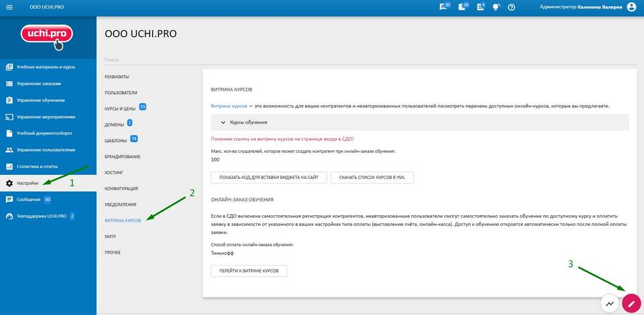This screenshot has height=315, width=644.
Task: Click the payment method value Тинькофф
Action: pos(222,253)
